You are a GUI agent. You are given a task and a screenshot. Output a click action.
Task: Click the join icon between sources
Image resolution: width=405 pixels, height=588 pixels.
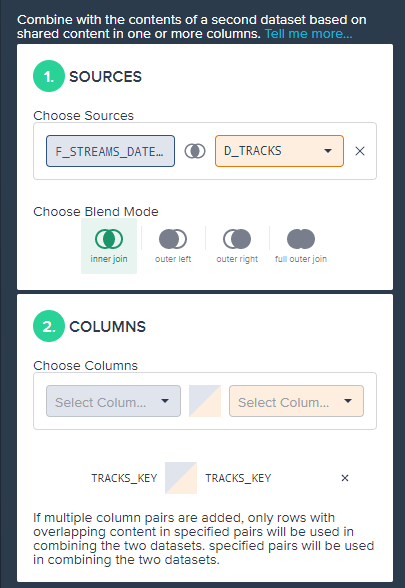[x=195, y=151]
